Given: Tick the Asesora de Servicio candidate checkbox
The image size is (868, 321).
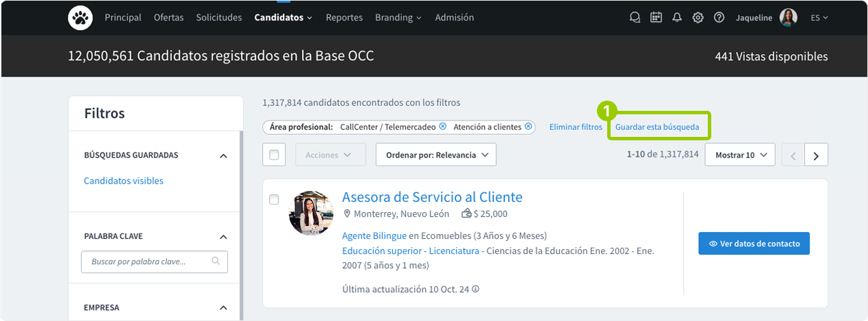Looking at the screenshot, I should [274, 200].
